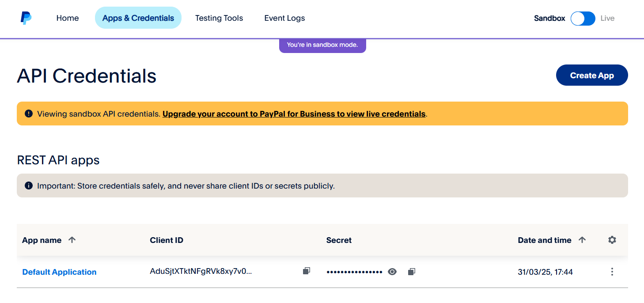Copy the Client ID using the copy icon
Screen dimensions: 644x303
[307, 271]
